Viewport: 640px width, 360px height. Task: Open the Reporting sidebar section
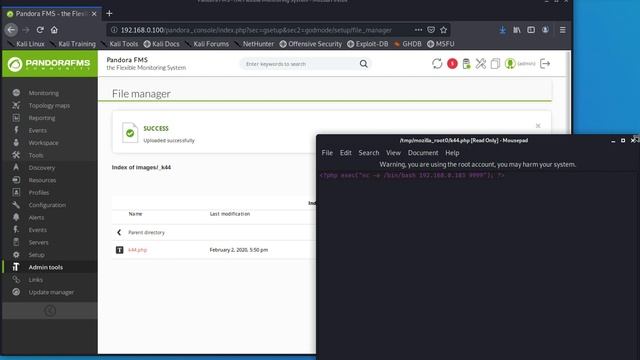(42, 118)
